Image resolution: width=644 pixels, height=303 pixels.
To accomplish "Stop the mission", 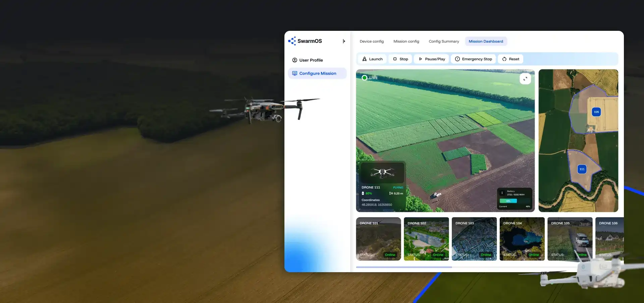I will (400, 59).
